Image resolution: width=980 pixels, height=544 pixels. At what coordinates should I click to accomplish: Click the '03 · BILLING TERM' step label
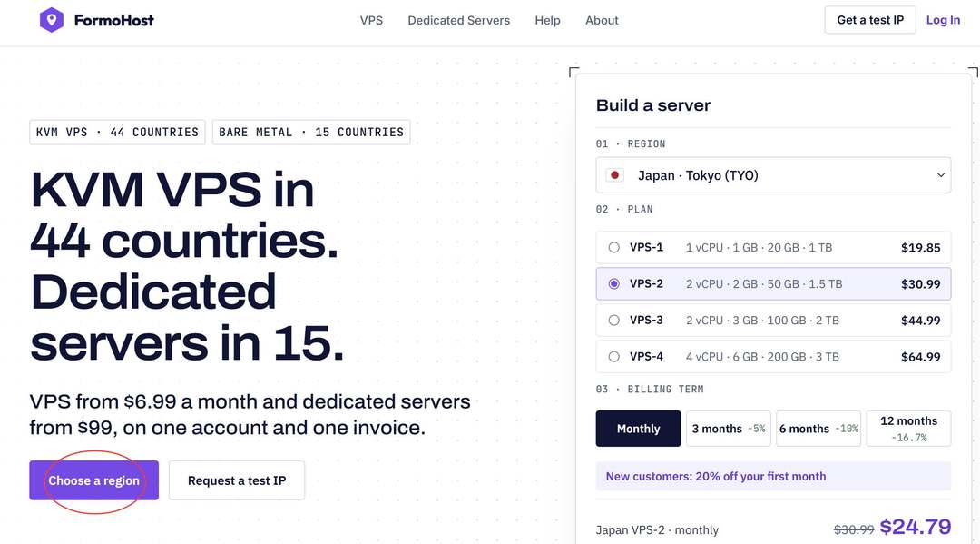[650, 389]
